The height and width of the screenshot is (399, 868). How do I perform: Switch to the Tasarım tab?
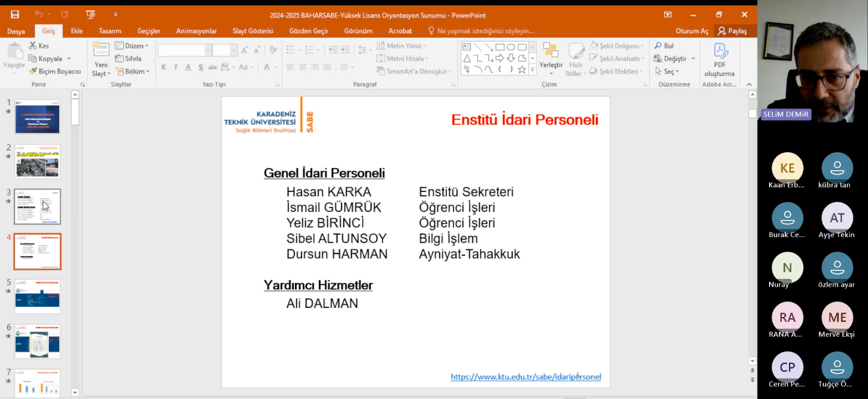(x=110, y=31)
